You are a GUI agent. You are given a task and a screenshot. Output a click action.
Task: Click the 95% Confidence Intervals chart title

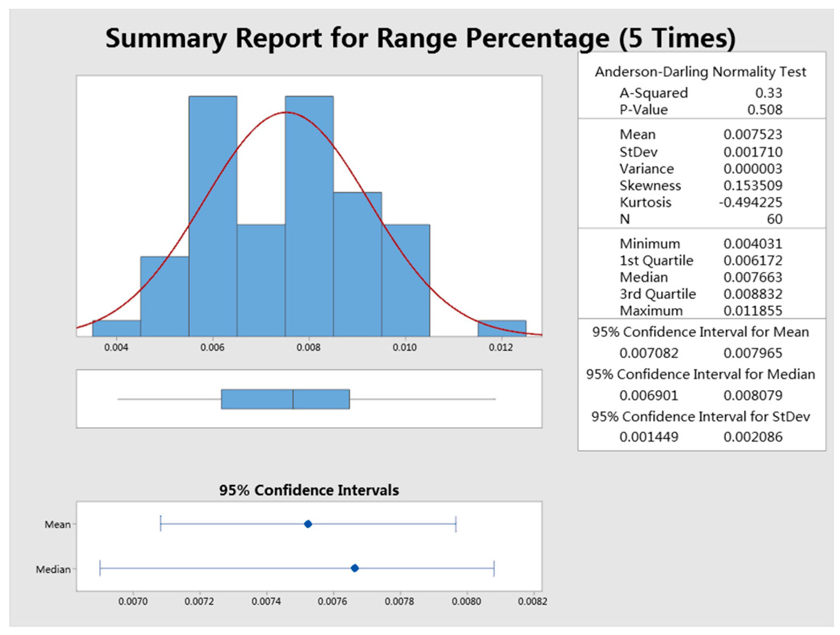coord(309,490)
